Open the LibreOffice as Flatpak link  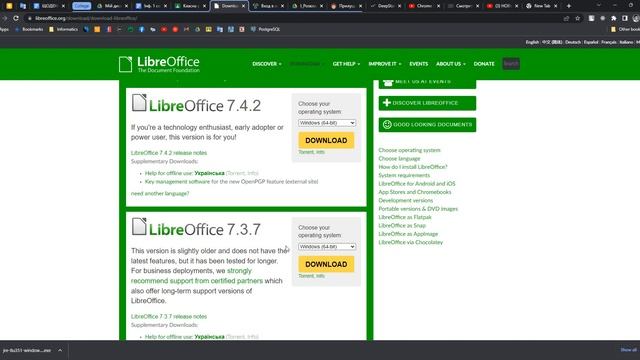(x=405, y=217)
